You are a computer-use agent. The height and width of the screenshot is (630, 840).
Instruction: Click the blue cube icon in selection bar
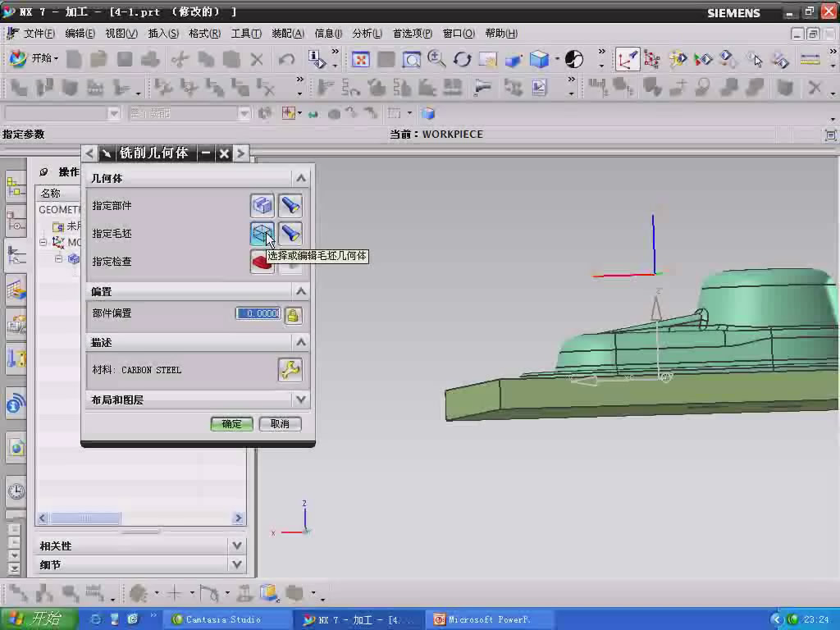[x=427, y=113]
